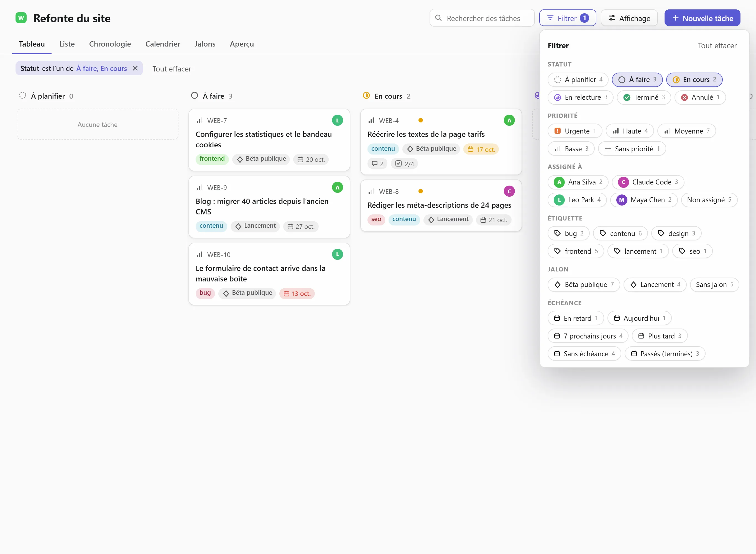Open the WEB-9 blog migration card title
Viewport: 756px width, 554px height.
262,207
